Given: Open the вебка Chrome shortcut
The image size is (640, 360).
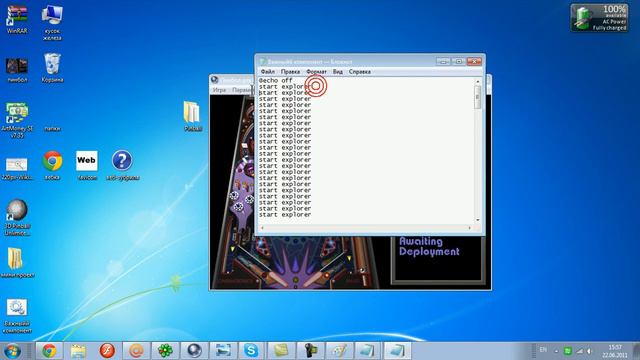Looking at the screenshot, I should [x=52, y=165].
